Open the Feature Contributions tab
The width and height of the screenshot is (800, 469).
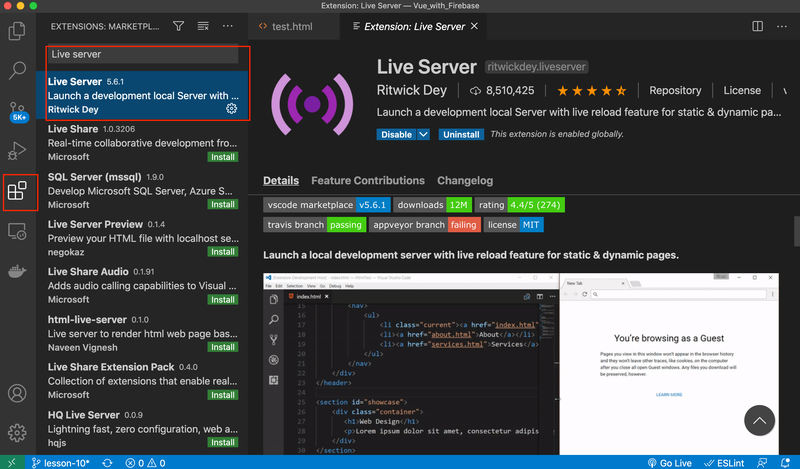click(368, 181)
